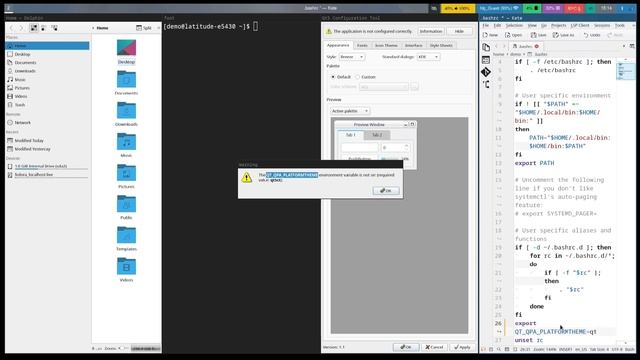Screen dimensions: 640x360
Task: Open the Selection menu in Kate
Action: (x=514, y=25)
